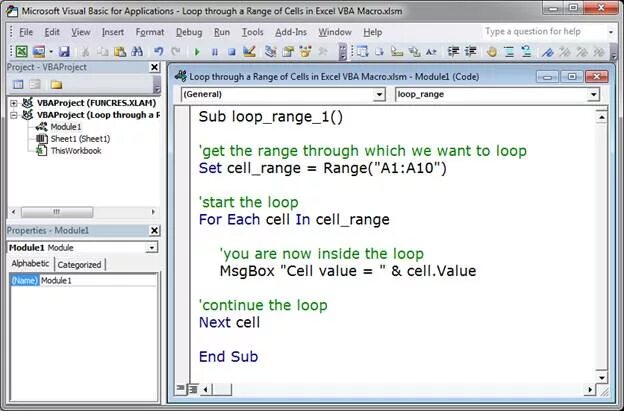Image resolution: width=624 pixels, height=411 pixels.
Task: Outdent selected code with Outdent icon
Action: (471, 51)
